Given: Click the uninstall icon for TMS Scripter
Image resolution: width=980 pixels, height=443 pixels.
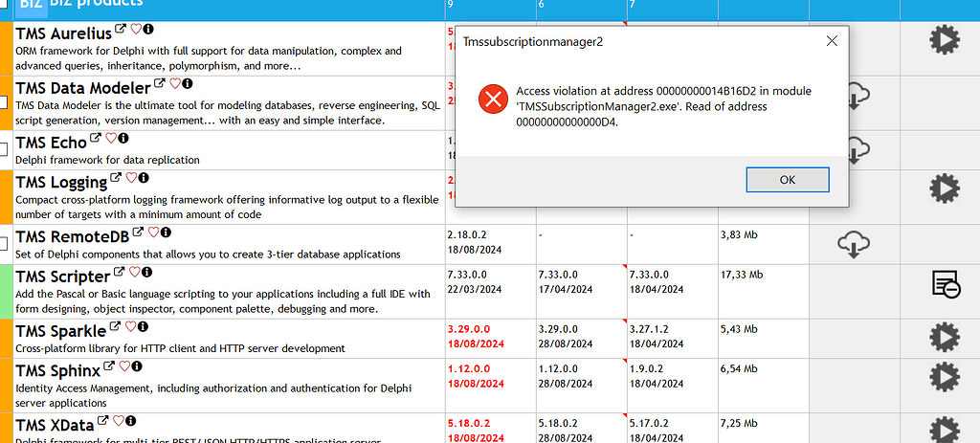Looking at the screenshot, I should (946, 285).
